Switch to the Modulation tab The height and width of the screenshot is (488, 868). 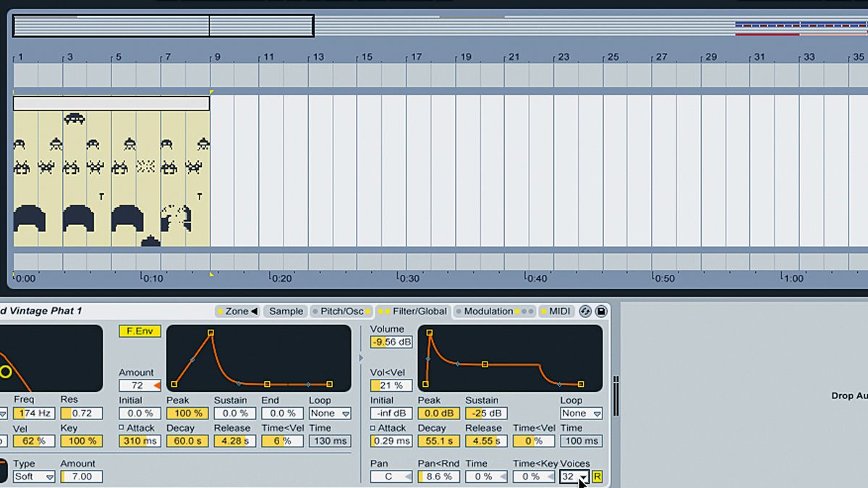point(489,311)
